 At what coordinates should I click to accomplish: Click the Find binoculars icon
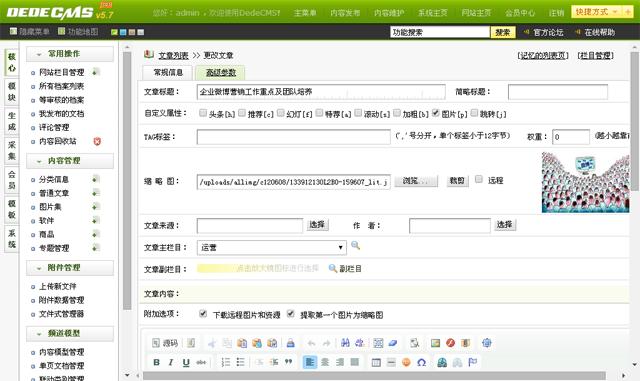coord(345,343)
